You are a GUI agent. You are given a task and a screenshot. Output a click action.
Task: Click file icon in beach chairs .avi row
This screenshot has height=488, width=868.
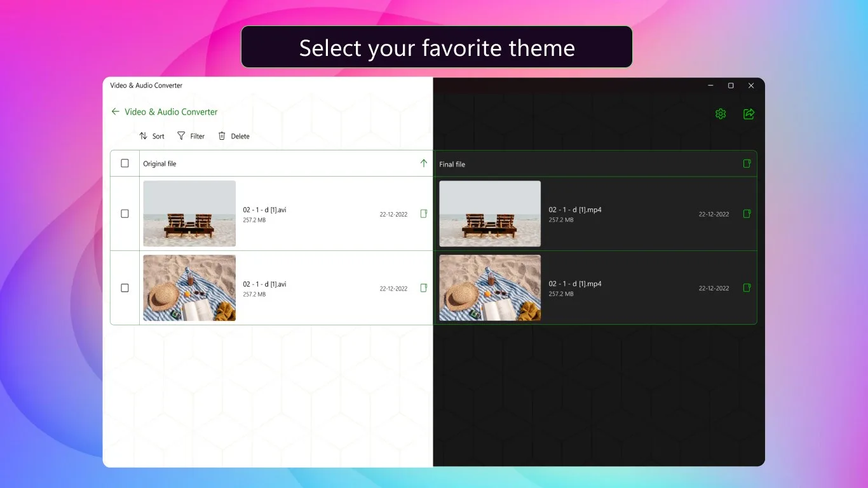click(424, 213)
